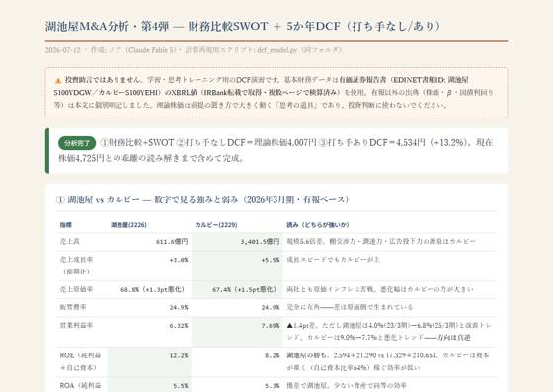Click the cell "68.8%（+1.3pt悪化）"

[152, 289]
